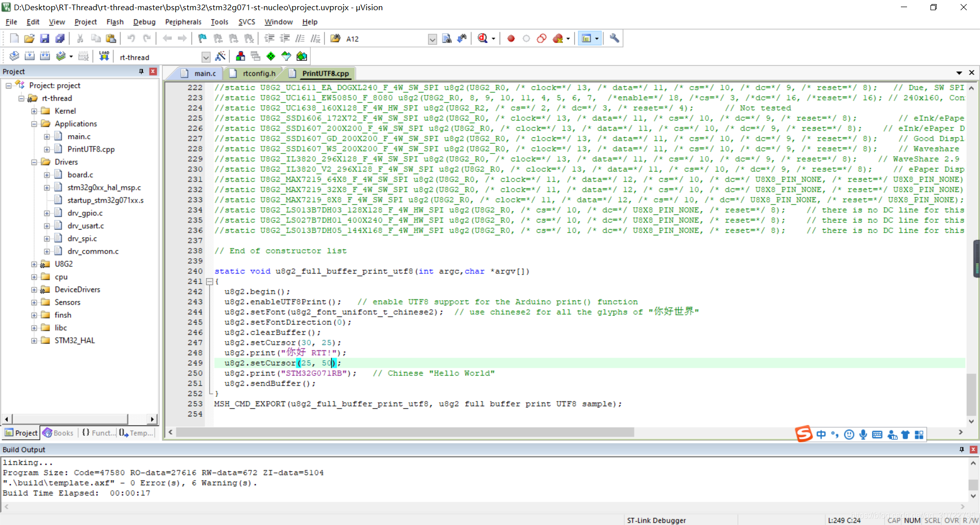Switch to the Books panel tab
The image size is (980, 525).
coord(58,433)
